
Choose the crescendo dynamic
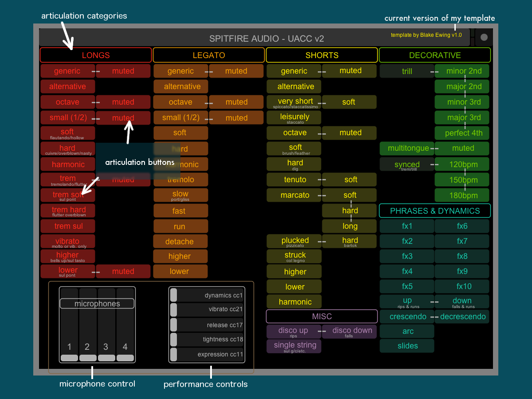click(x=407, y=317)
